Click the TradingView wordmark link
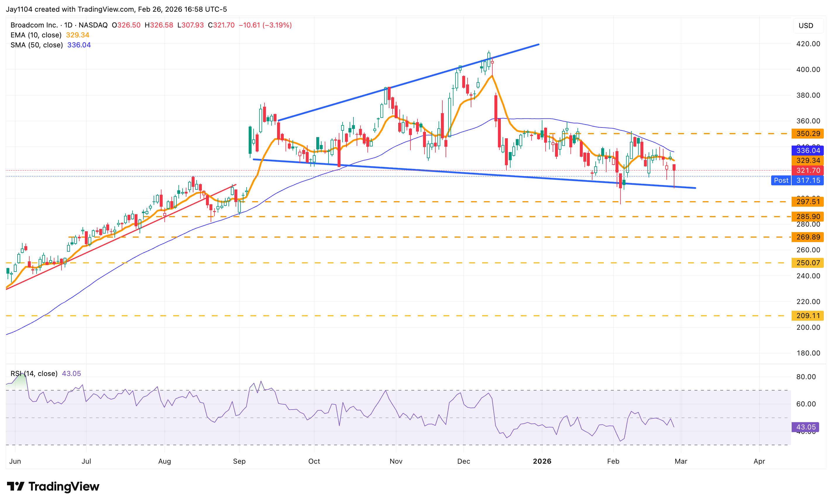 64,486
